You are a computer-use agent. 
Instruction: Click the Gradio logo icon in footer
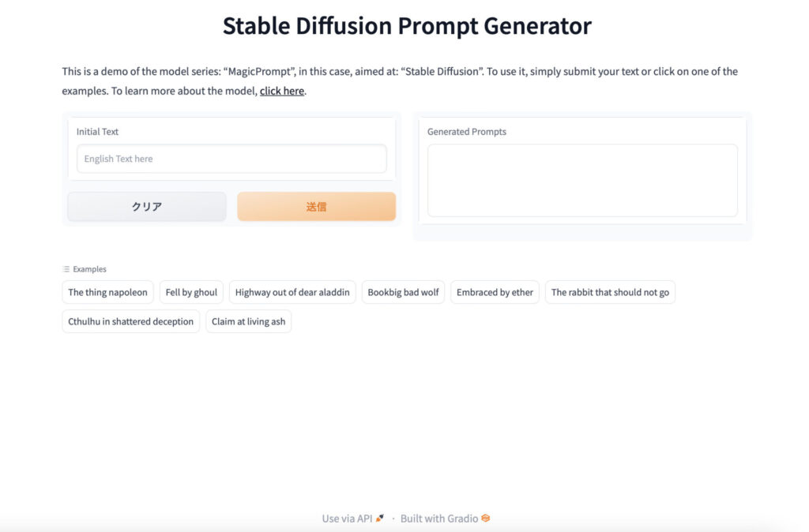pyautogui.click(x=486, y=519)
